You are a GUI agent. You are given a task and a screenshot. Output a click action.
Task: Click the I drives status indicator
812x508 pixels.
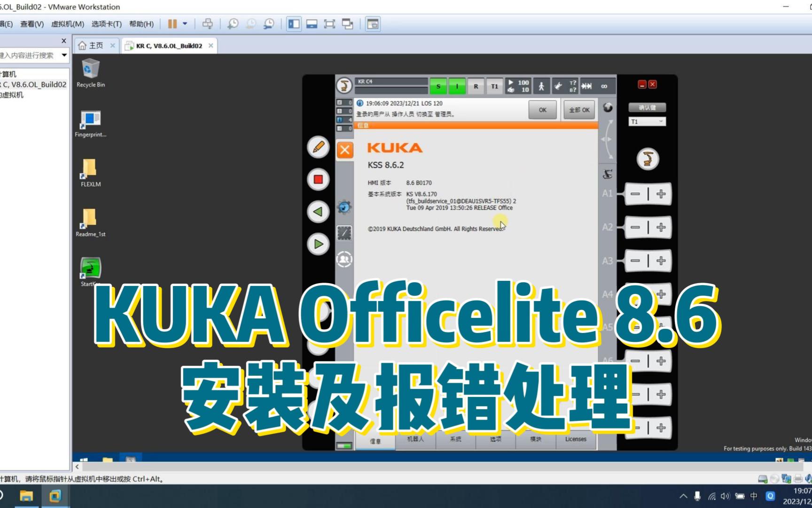pos(456,86)
